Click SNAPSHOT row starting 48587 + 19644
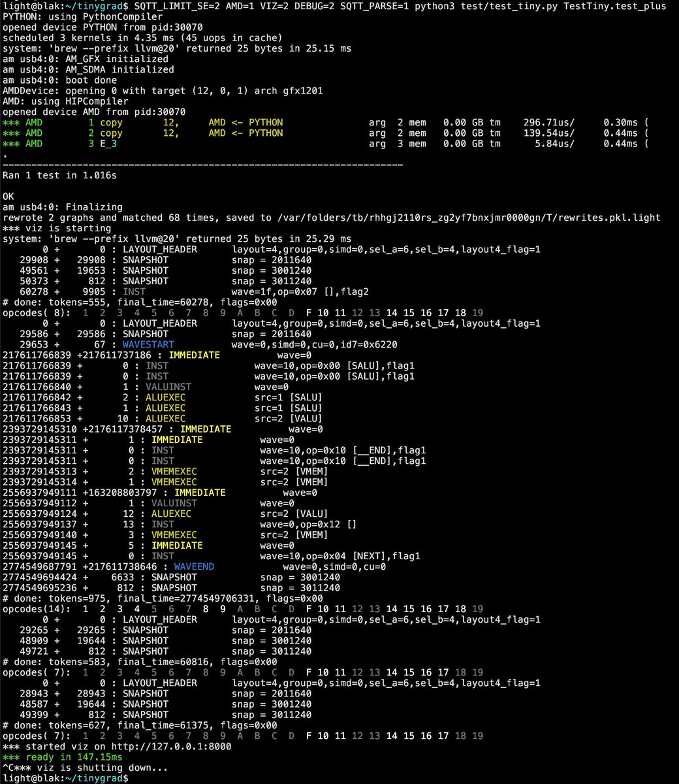Screen dimensions: 679x784 (165, 704)
